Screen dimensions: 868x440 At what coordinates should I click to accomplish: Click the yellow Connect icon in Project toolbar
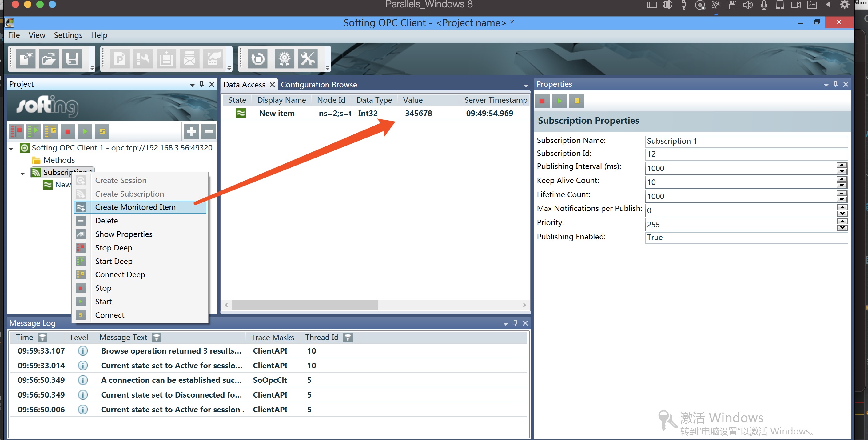pos(102,131)
